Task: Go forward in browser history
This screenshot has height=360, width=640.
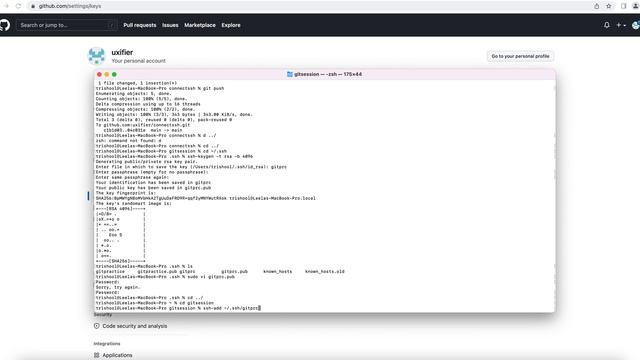Action: (6, 6)
